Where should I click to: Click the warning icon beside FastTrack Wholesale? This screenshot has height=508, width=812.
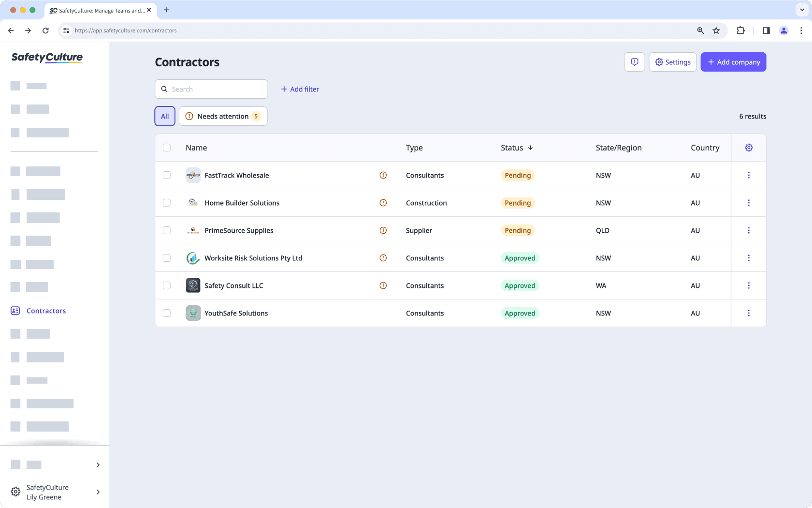pos(383,175)
